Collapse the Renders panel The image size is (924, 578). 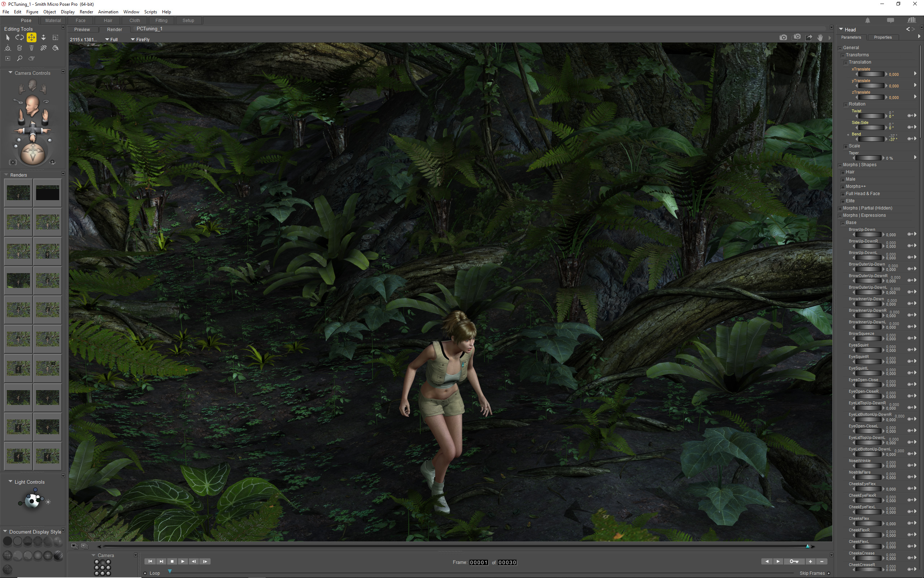(6, 175)
